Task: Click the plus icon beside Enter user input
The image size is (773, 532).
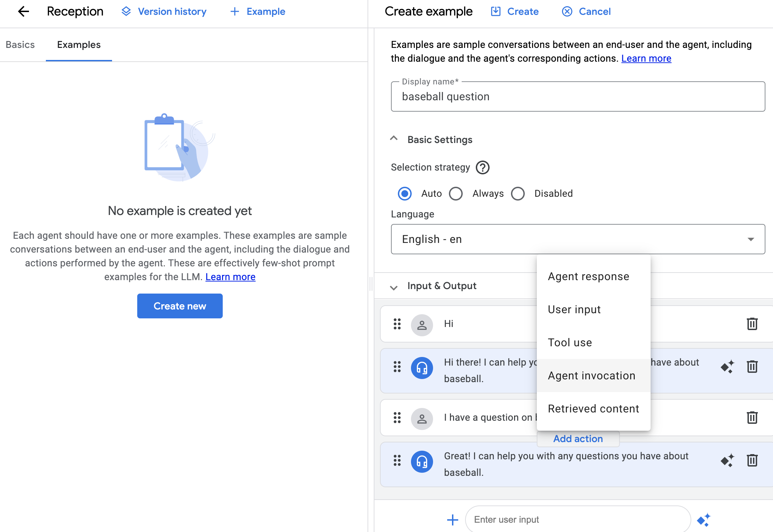Action: 452,520
